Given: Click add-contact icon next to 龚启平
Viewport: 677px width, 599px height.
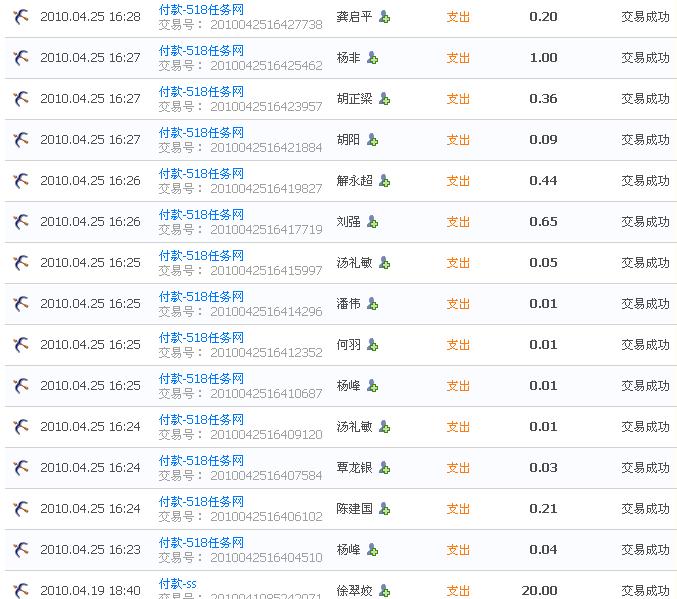Looking at the screenshot, I should pyautogui.click(x=385, y=17).
